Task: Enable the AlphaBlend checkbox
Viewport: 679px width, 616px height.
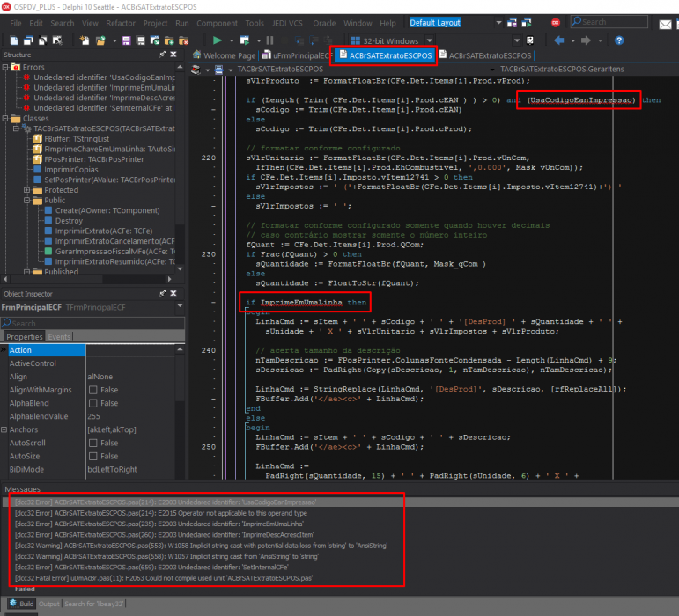Action: 92,403
